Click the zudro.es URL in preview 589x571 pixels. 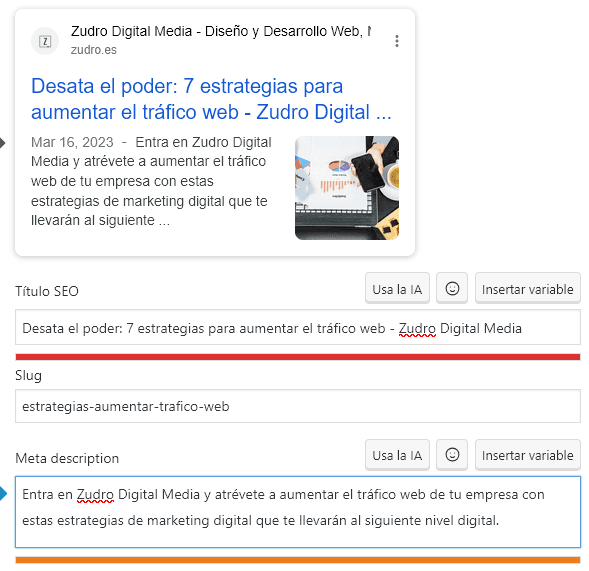pyautogui.click(x=94, y=50)
